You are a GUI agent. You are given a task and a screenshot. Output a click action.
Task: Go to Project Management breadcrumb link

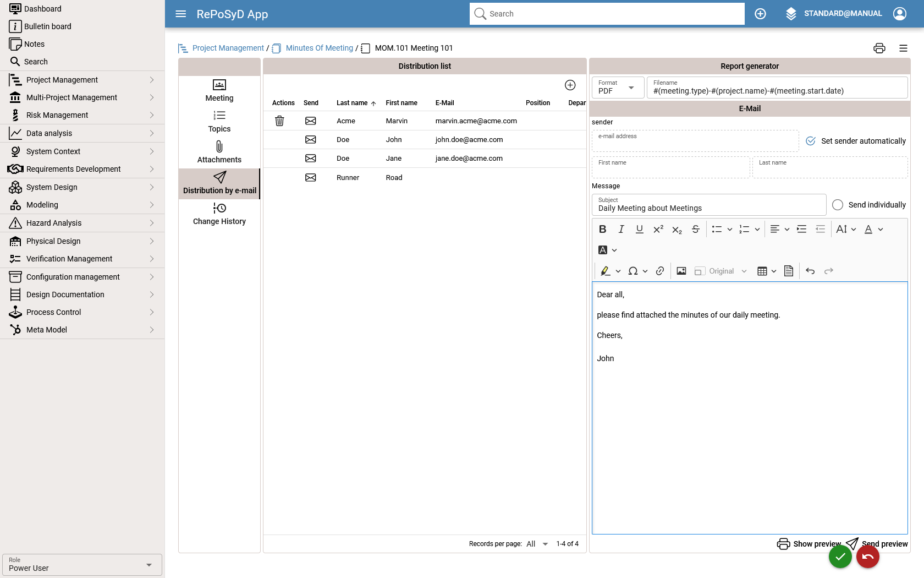pyautogui.click(x=228, y=48)
